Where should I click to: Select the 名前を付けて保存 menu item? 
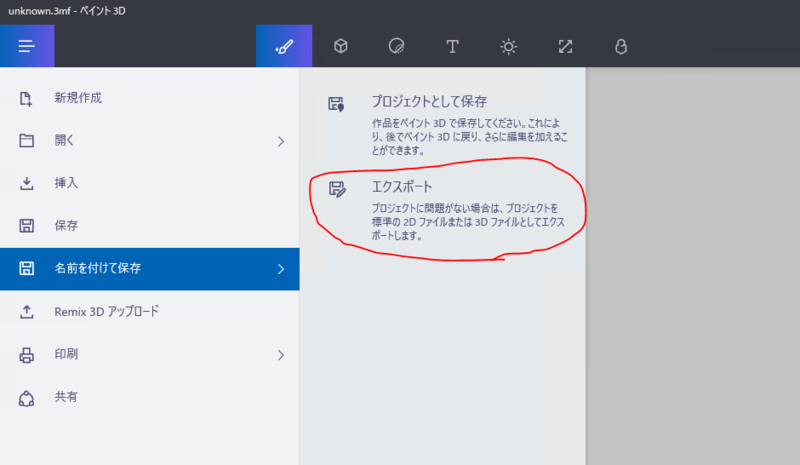pyautogui.click(x=149, y=269)
